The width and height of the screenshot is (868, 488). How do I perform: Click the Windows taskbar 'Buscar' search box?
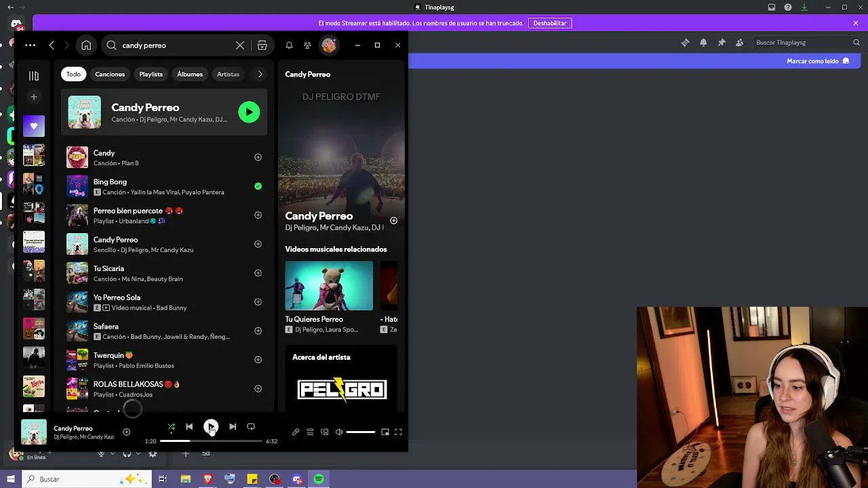click(x=87, y=479)
